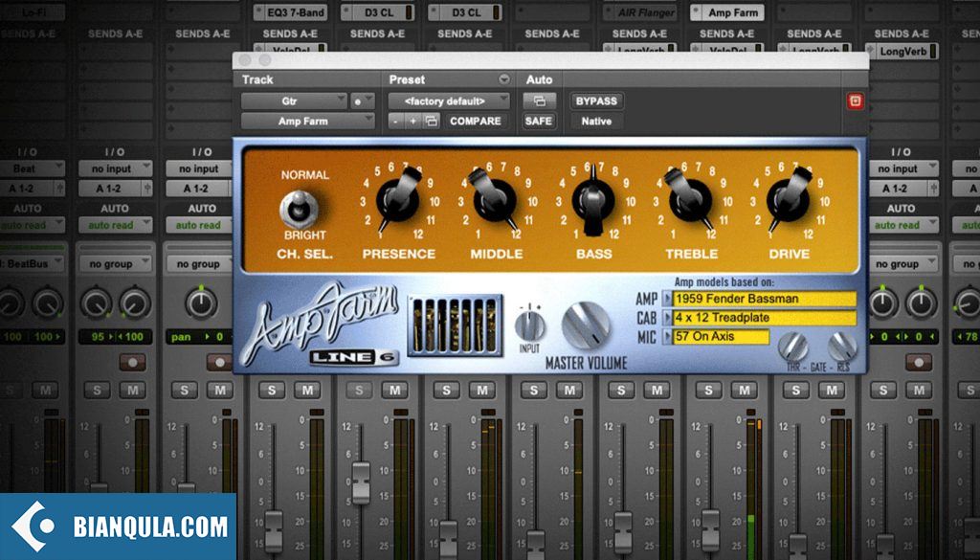980x560 pixels.
Task: Open the Preset librarian menu icon beside Preset
Action: [503, 79]
